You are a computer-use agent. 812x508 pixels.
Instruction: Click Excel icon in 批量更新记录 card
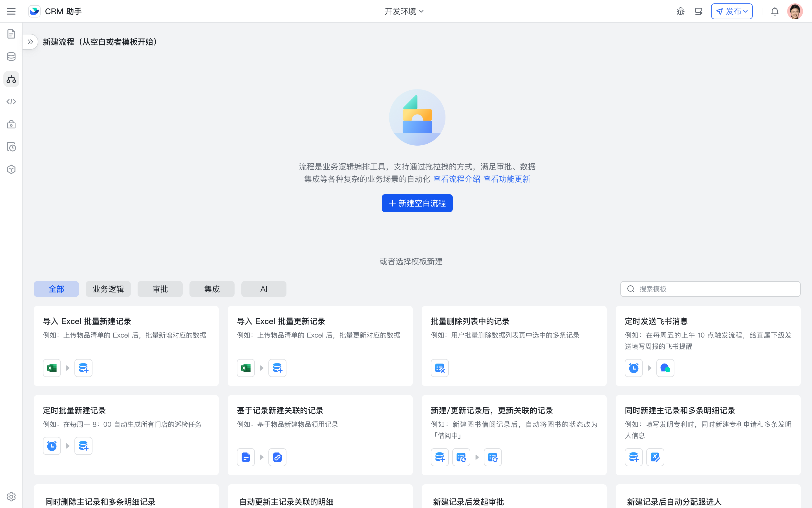click(x=246, y=368)
